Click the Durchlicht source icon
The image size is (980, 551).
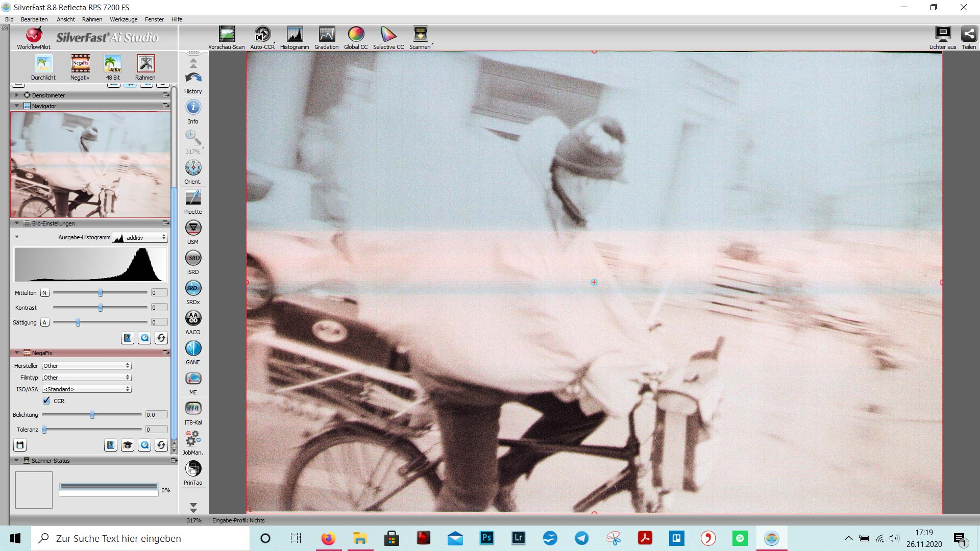tap(43, 67)
